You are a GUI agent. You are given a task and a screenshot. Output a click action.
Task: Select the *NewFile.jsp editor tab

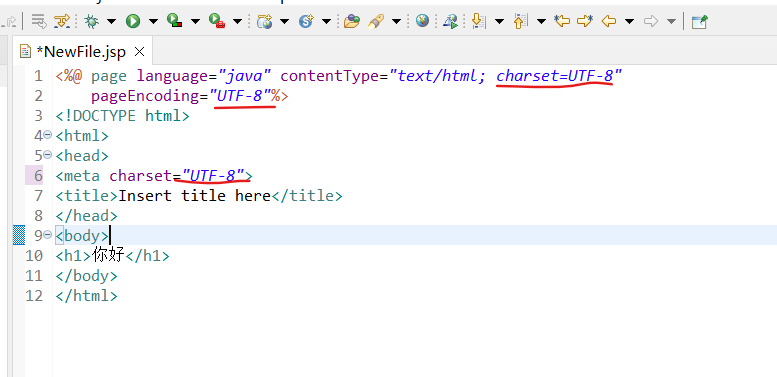[x=81, y=52]
